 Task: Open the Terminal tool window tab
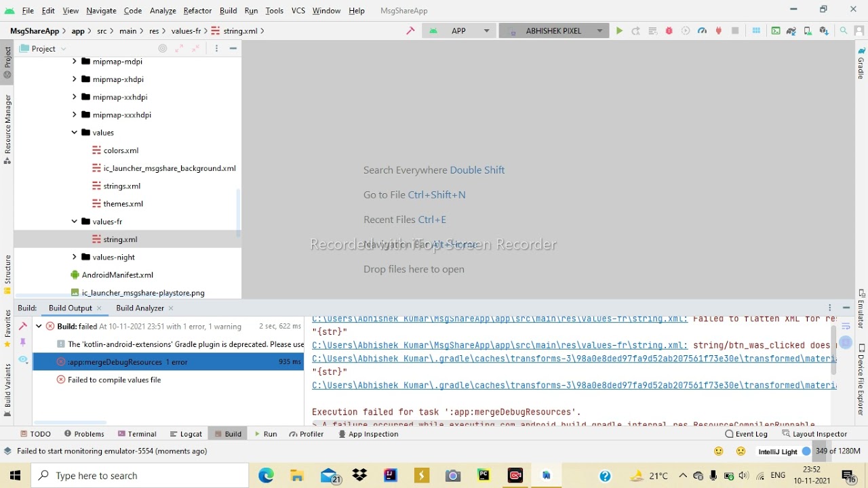point(137,434)
